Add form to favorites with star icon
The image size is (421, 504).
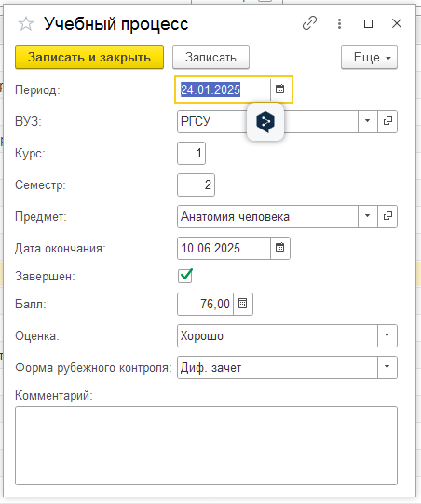[x=26, y=24]
